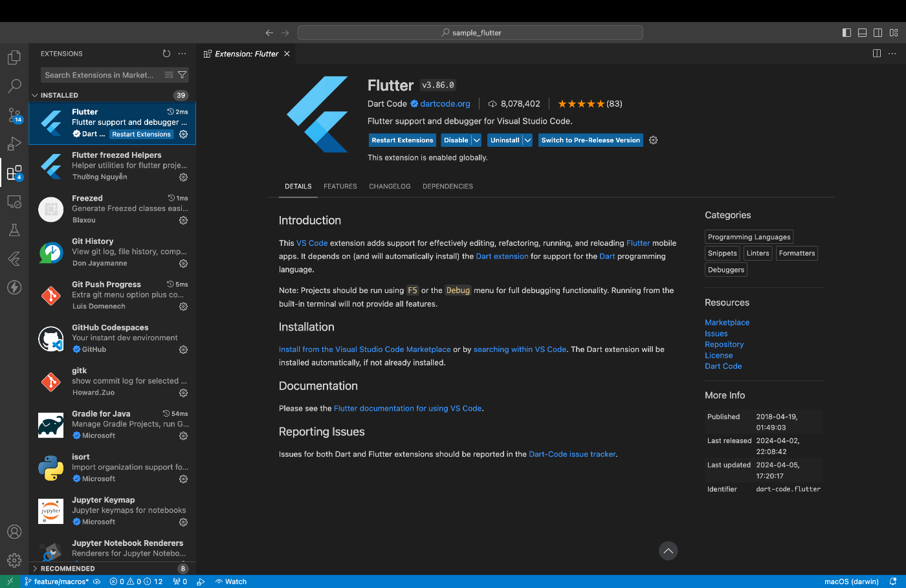This screenshot has width=906, height=588.
Task: Open the Explorer view in activity bar
Action: click(x=14, y=58)
